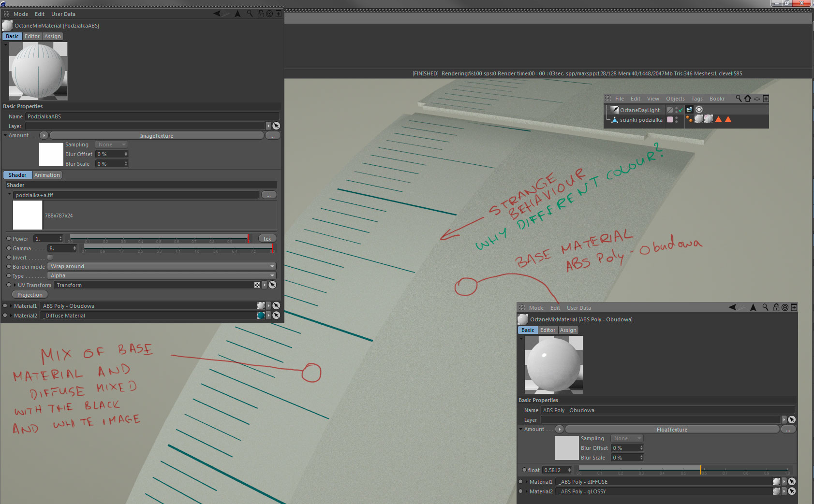Toggle the Invert checkbox

pos(50,257)
